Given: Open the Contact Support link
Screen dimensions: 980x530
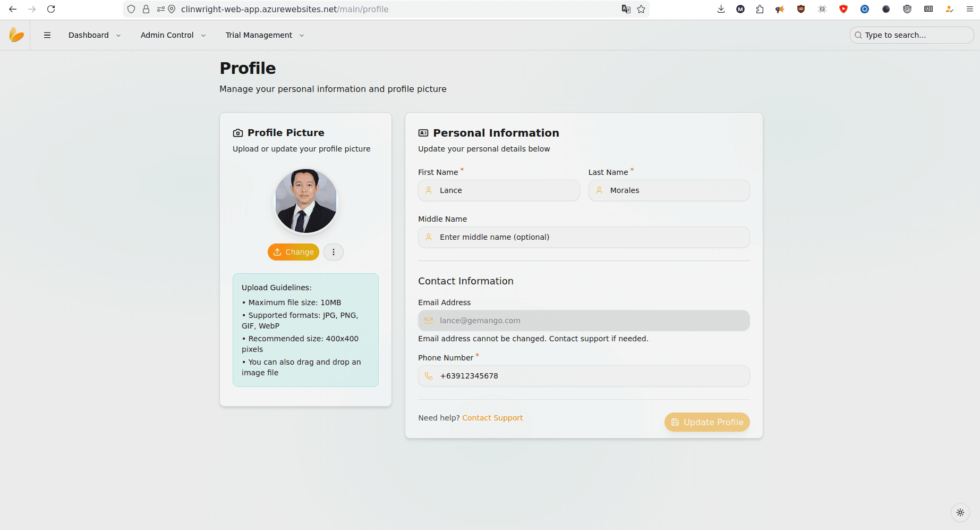Looking at the screenshot, I should [492, 418].
